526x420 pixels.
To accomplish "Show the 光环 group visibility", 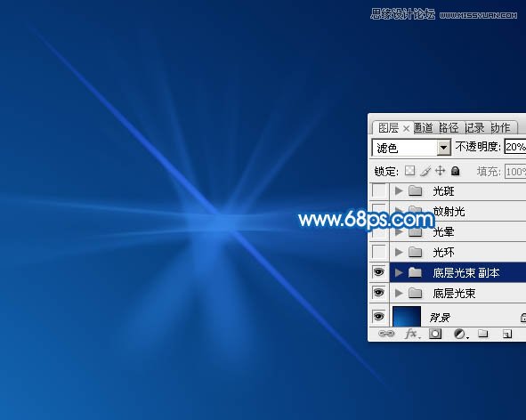I will coord(379,252).
